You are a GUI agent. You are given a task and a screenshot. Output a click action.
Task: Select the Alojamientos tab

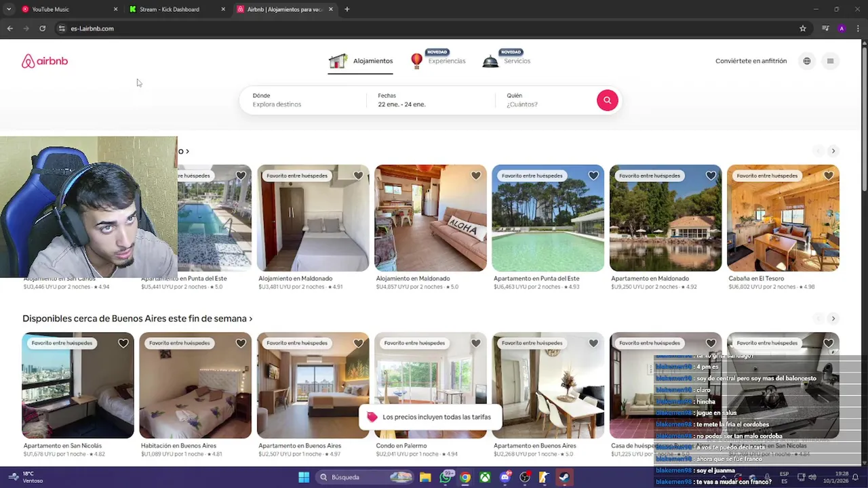click(x=360, y=61)
